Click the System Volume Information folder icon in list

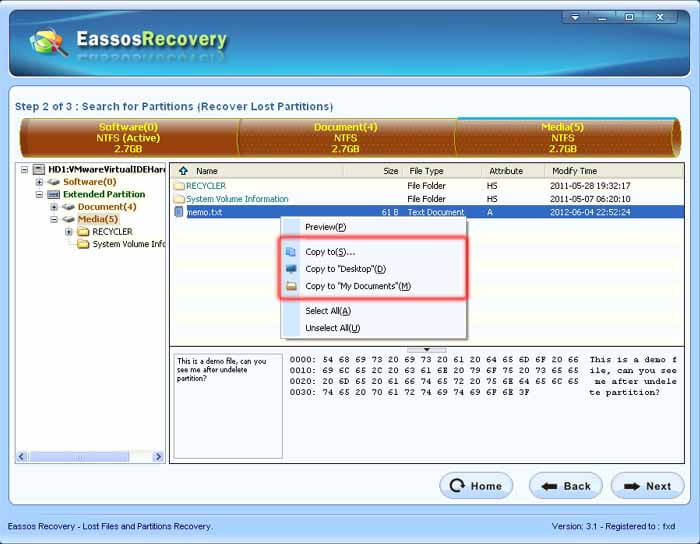(x=179, y=199)
